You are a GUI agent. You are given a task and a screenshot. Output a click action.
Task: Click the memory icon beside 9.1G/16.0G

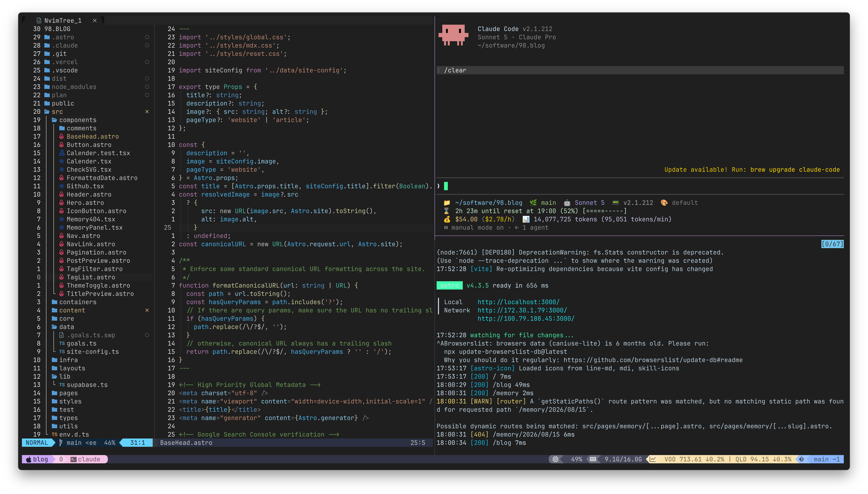pos(593,459)
